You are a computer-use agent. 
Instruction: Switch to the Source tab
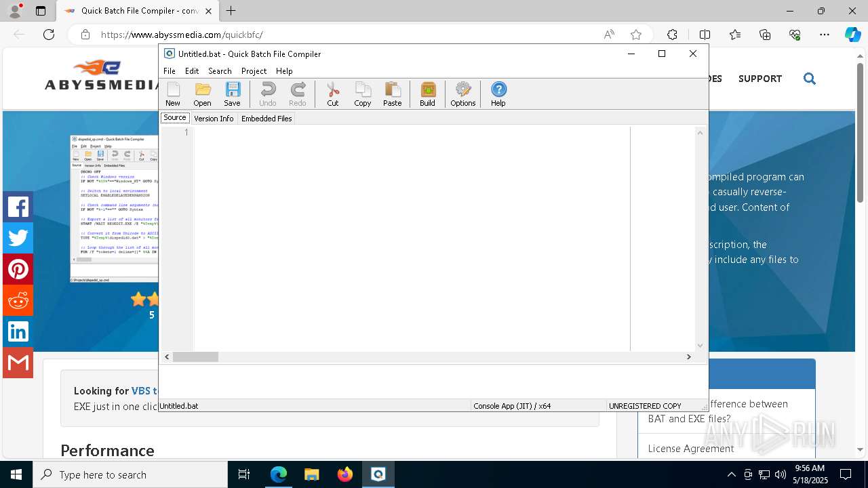pyautogui.click(x=174, y=118)
